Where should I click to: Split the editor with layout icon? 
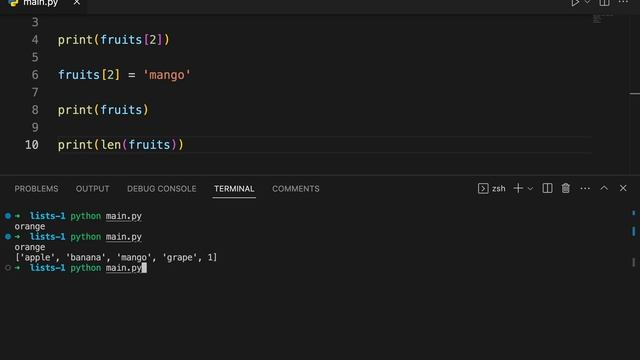tap(604, 2)
